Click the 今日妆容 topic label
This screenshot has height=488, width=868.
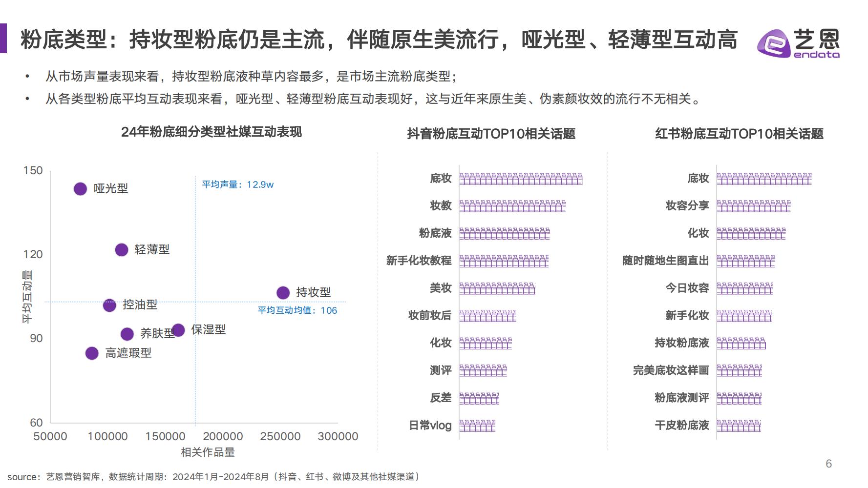(687, 288)
